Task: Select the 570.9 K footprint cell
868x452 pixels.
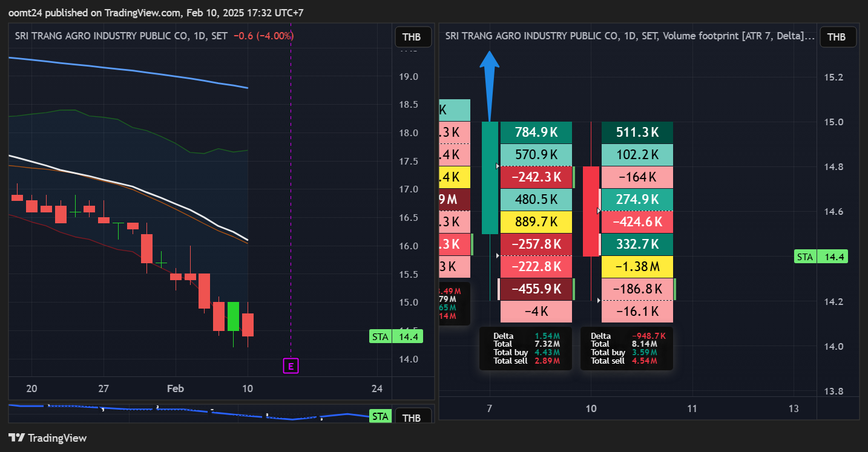Action: [x=536, y=154]
